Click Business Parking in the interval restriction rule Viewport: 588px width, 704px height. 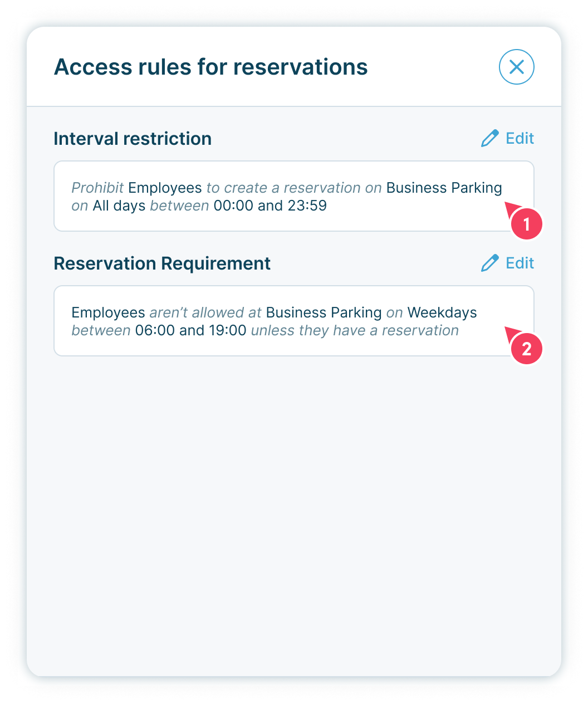[x=444, y=188]
